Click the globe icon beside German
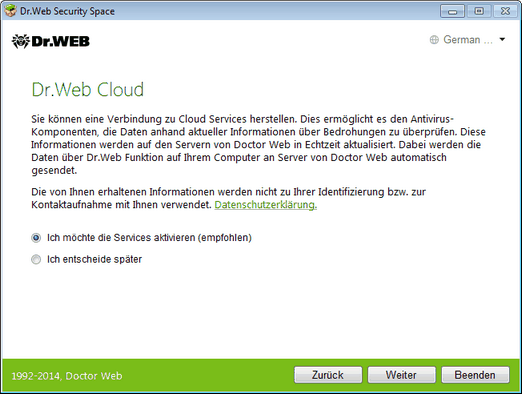The height and width of the screenshot is (394, 522). 434,40
